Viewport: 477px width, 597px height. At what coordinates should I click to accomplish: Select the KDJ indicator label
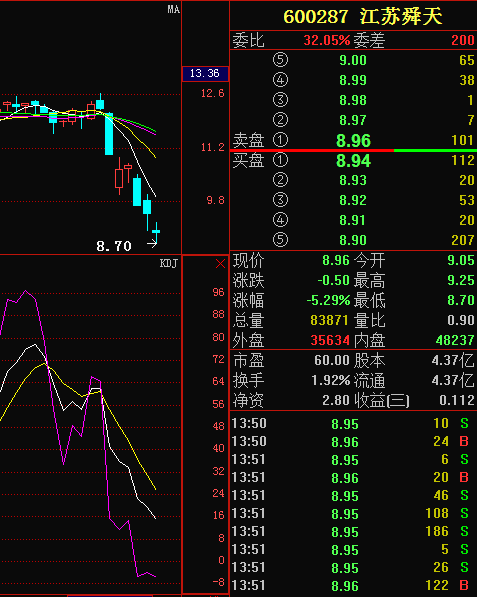[169, 263]
